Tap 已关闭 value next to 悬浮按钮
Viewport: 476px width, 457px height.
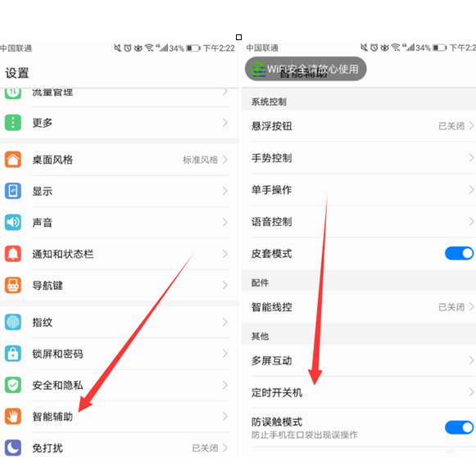451,126
